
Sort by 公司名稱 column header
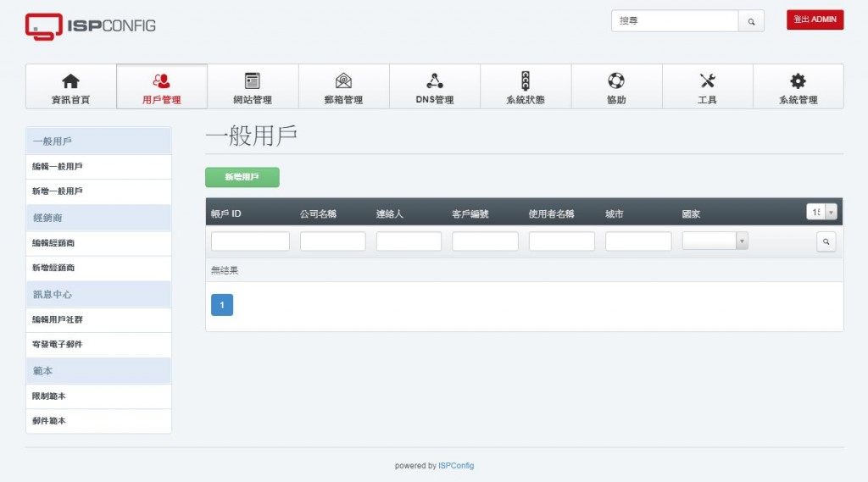click(319, 213)
